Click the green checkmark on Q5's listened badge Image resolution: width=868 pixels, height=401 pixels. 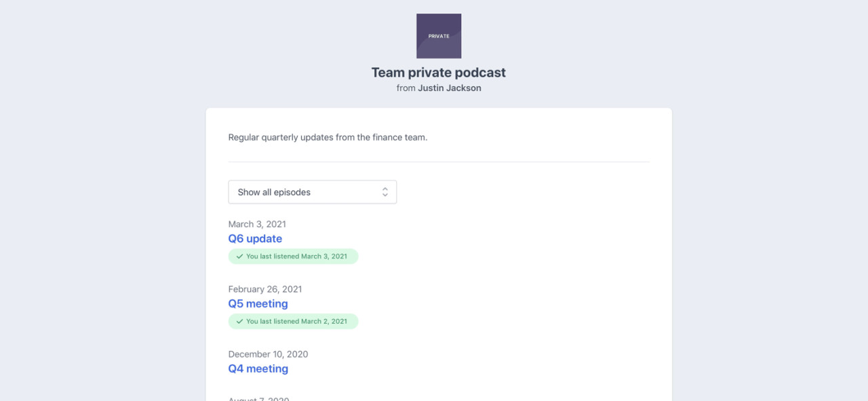tap(239, 321)
